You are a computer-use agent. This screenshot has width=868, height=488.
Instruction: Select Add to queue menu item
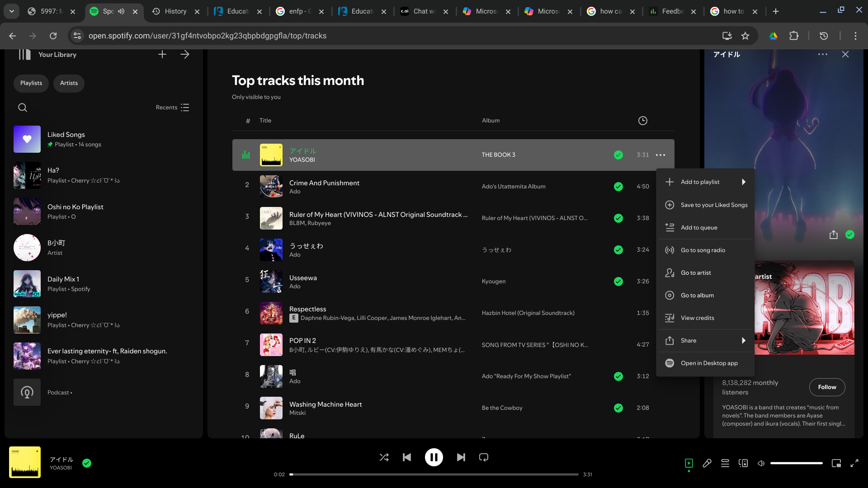click(699, 228)
